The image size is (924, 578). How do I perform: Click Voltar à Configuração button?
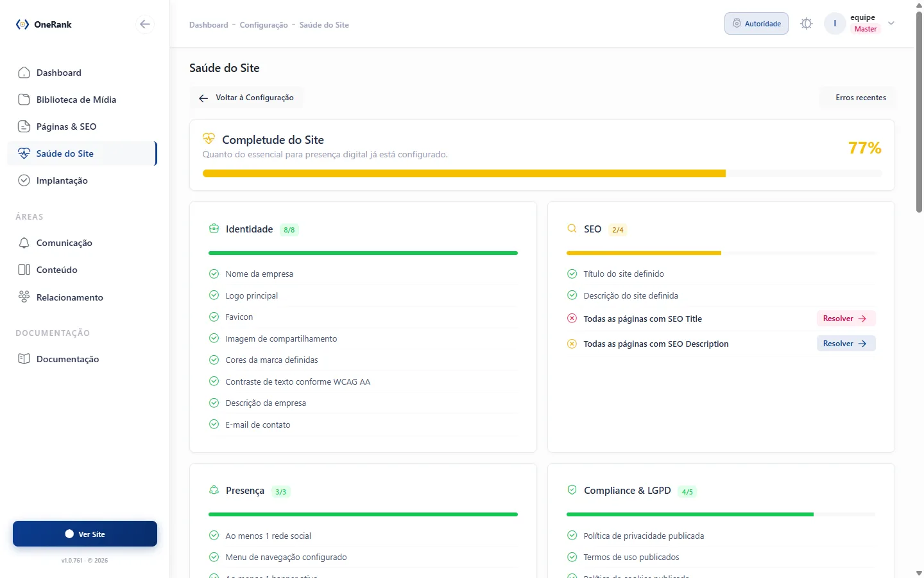tap(246, 98)
